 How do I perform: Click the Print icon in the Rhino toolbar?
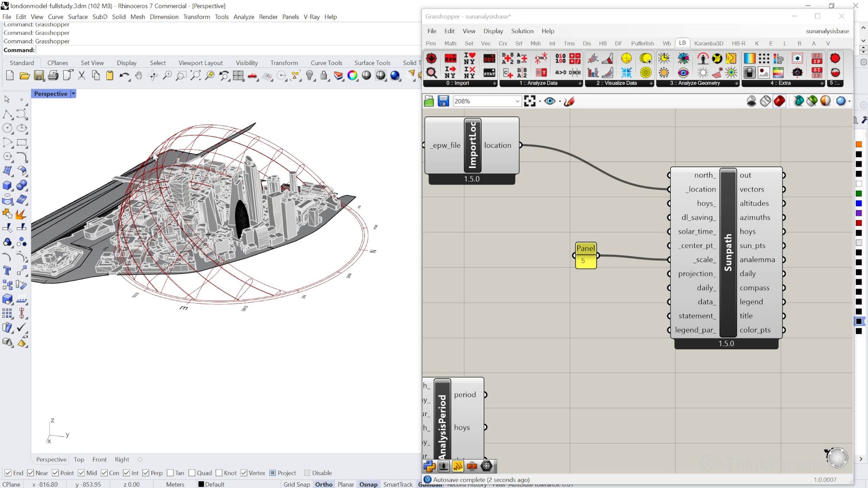53,76
